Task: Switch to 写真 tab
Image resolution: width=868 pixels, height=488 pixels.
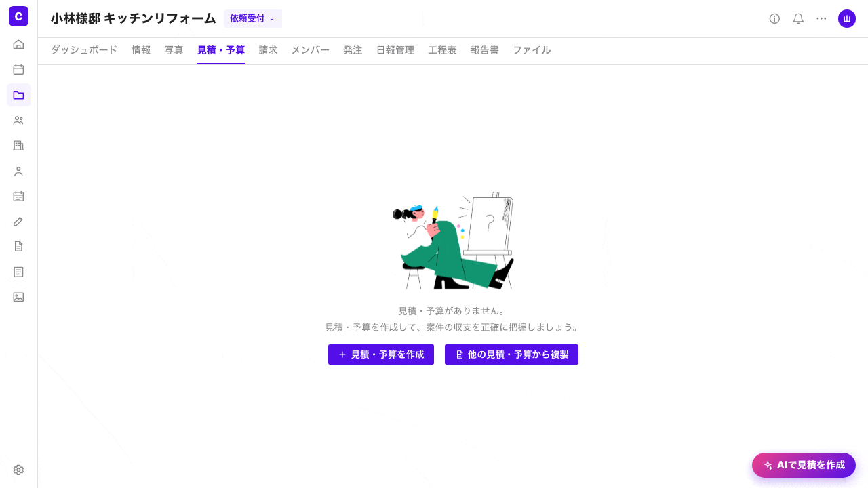Action: pos(174,50)
